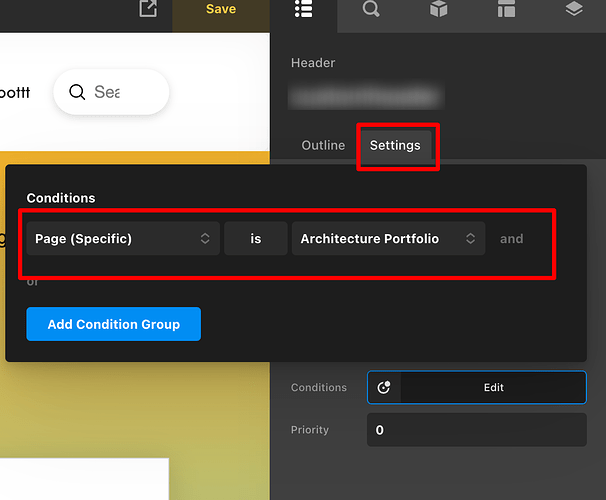
Task: Open the Elements cube icon
Action: pyautogui.click(x=438, y=10)
